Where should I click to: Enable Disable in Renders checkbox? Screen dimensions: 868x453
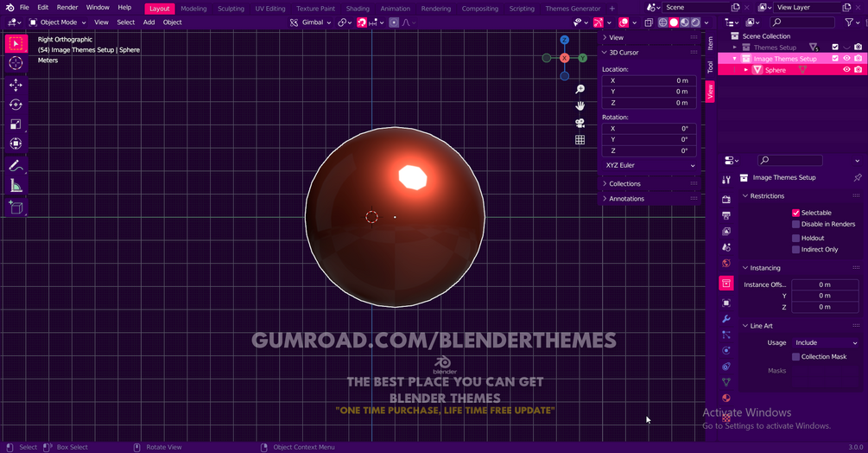click(x=796, y=224)
